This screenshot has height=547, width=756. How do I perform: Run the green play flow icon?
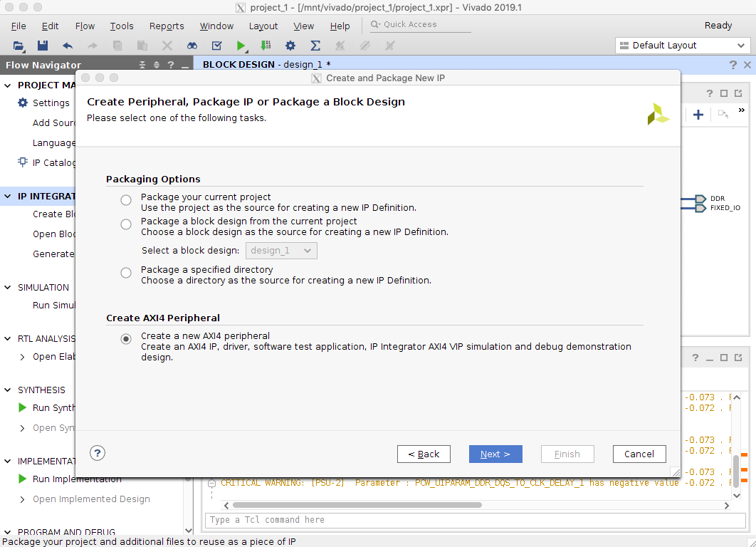coord(241,46)
